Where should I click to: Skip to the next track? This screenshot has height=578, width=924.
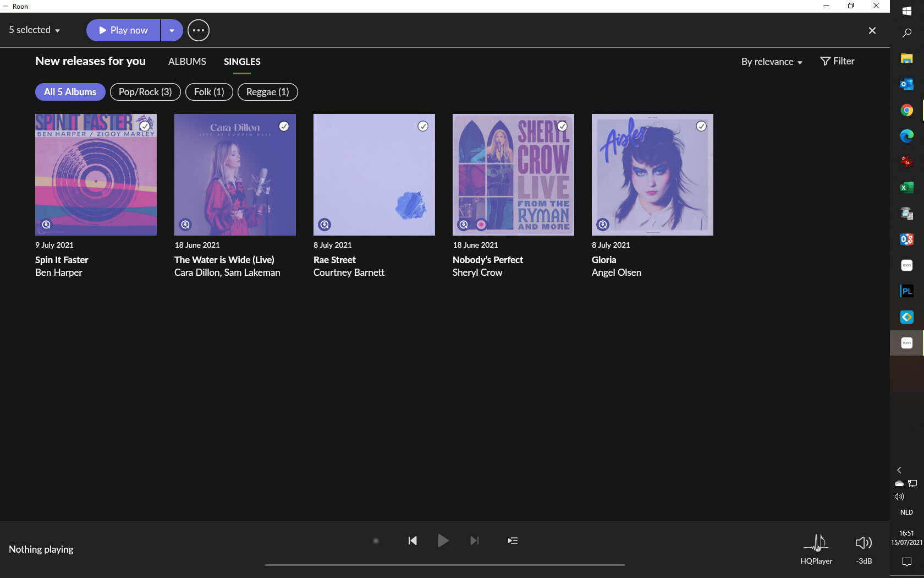475,541
